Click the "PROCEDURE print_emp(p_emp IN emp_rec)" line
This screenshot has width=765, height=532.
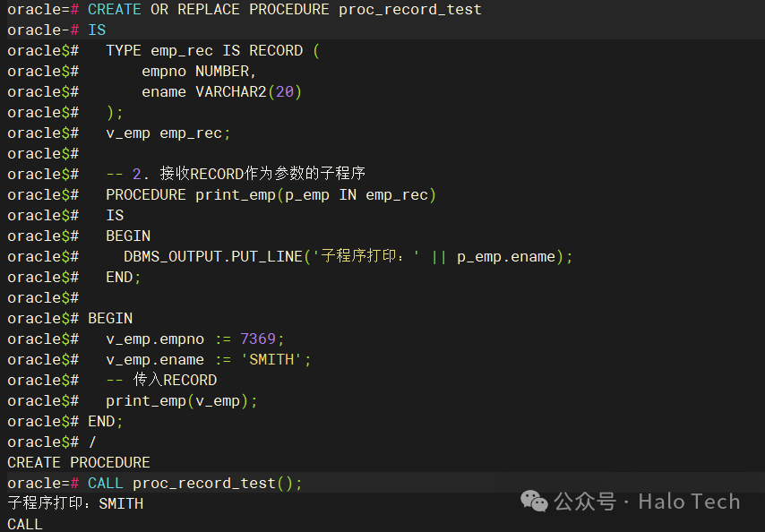point(271,195)
